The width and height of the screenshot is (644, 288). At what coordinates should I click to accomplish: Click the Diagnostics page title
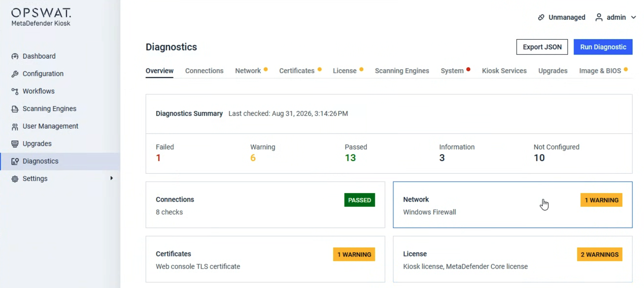coord(171,47)
